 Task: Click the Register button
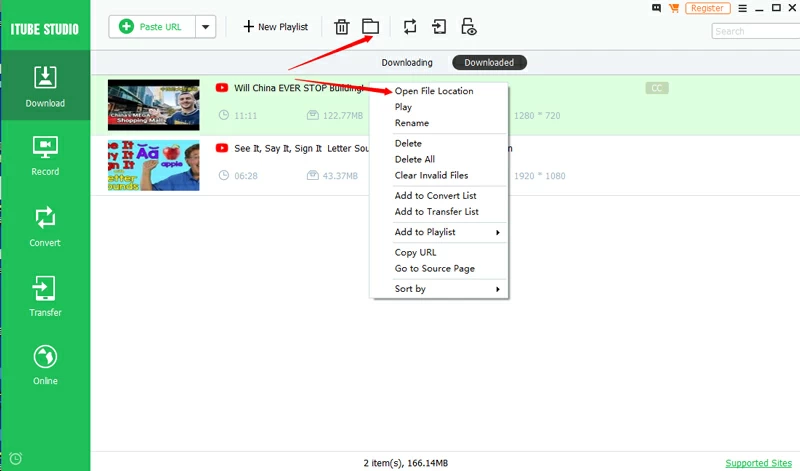point(707,8)
